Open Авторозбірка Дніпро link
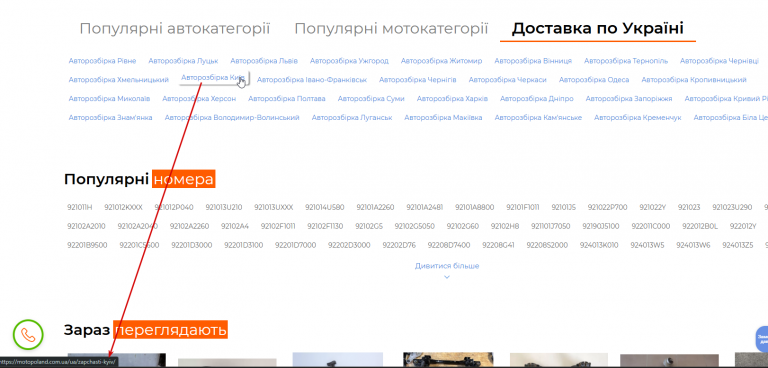 (537, 98)
